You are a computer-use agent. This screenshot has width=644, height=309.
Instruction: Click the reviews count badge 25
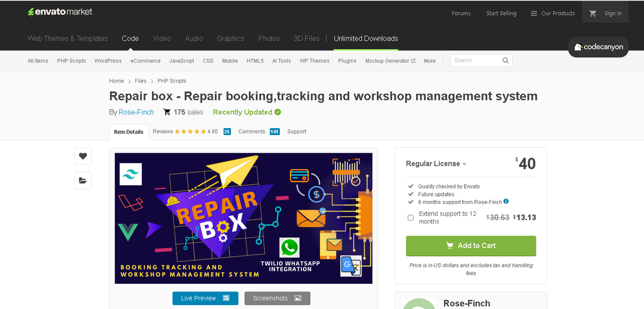(x=227, y=132)
